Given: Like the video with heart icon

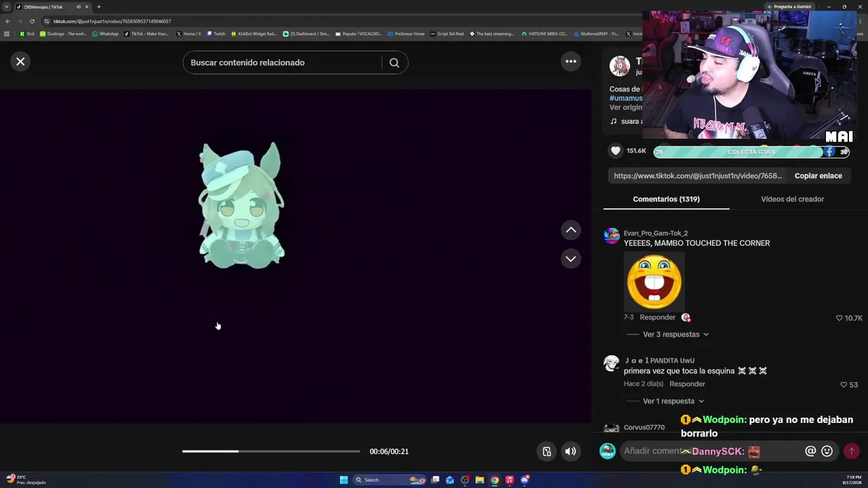Looking at the screenshot, I should pos(616,151).
